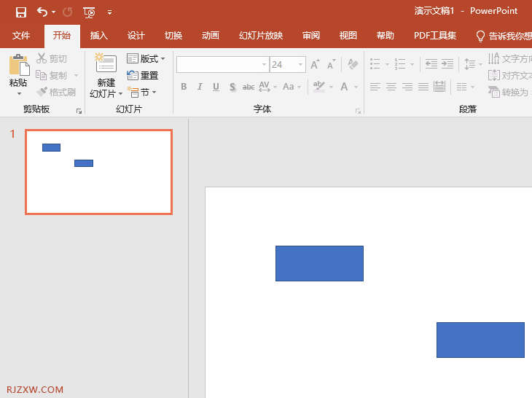Undo the last action
The image size is (532, 398).
coord(42,12)
